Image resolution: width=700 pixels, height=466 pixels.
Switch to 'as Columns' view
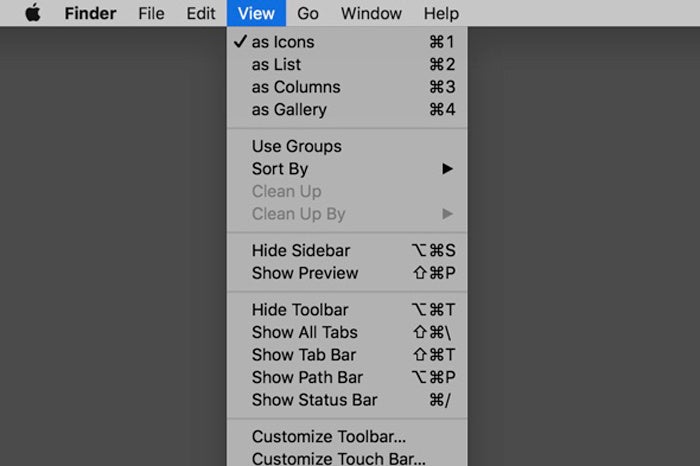click(x=347, y=87)
